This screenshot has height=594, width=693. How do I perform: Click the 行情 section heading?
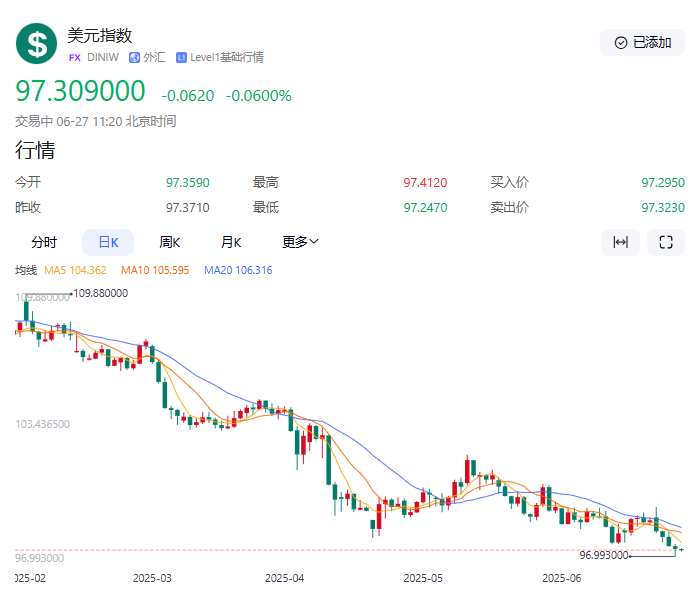35,150
